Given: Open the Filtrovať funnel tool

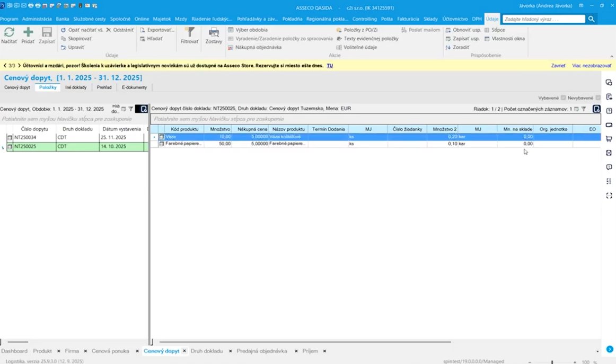Looking at the screenshot, I should [189, 35].
